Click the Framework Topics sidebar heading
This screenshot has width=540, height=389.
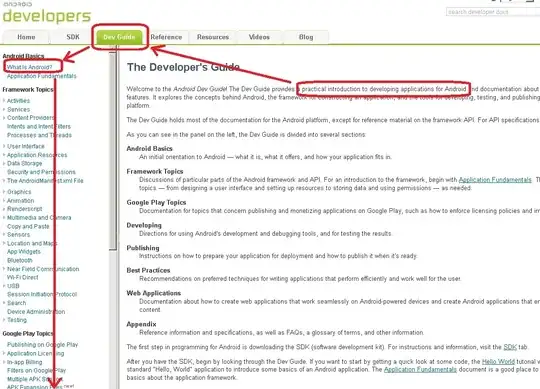[28, 90]
